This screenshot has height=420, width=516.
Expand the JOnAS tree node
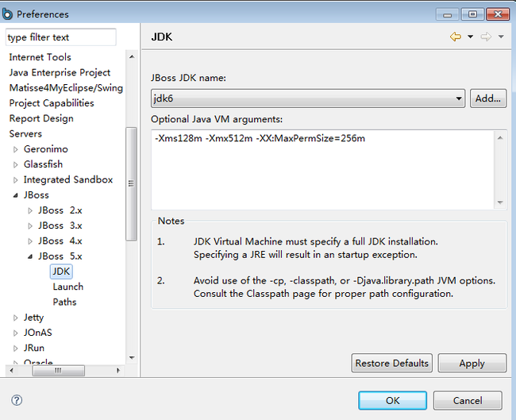point(15,333)
